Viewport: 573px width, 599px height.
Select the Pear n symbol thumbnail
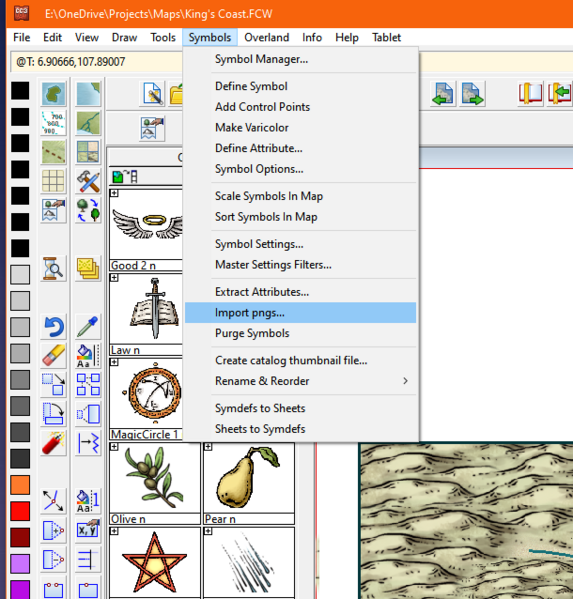249,479
